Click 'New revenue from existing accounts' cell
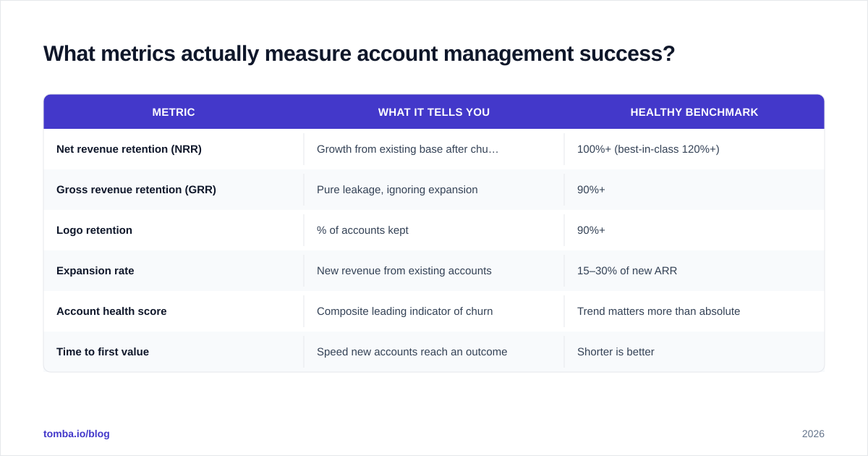This screenshot has width=868, height=456. click(x=434, y=271)
